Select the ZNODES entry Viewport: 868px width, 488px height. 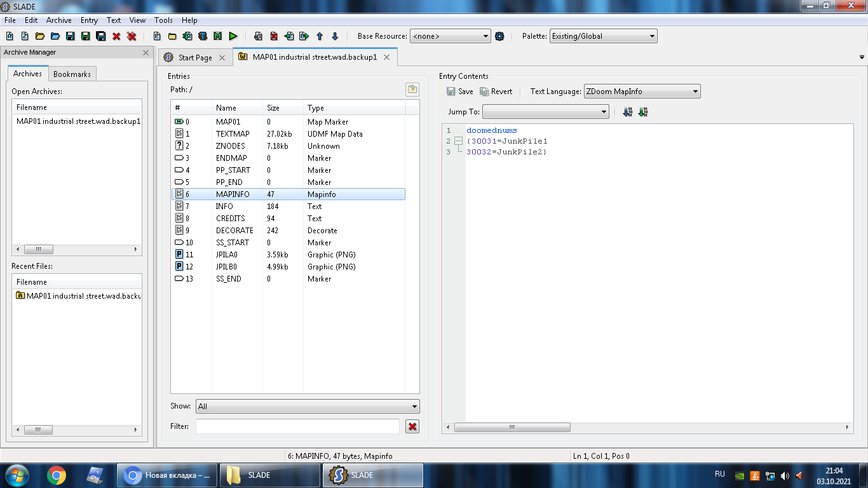(288, 146)
